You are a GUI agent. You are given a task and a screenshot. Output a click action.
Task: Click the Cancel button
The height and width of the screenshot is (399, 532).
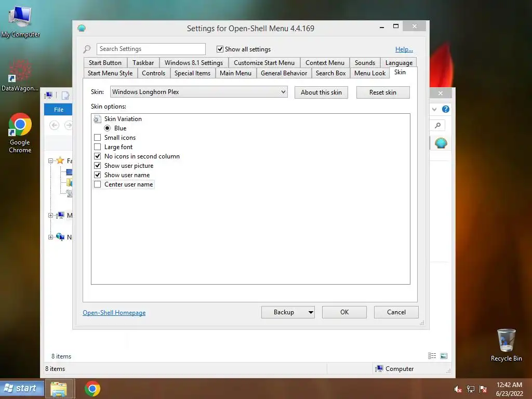[396, 312]
